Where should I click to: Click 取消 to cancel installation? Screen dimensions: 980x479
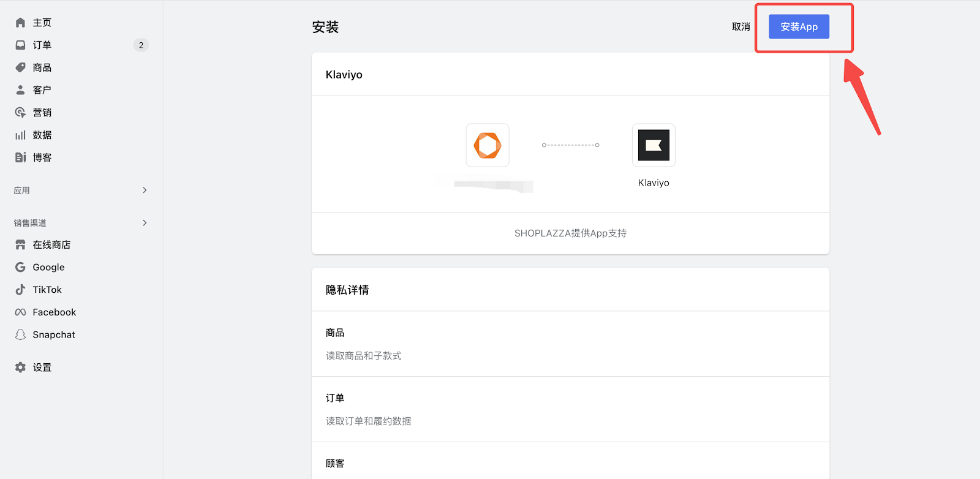(x=741, y=27)
